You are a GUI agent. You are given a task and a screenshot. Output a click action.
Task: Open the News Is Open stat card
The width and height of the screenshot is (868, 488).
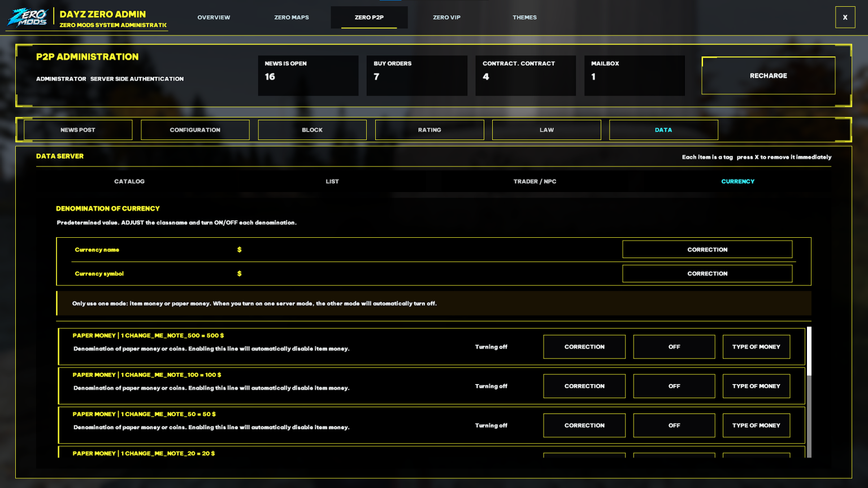coord(308,75)
